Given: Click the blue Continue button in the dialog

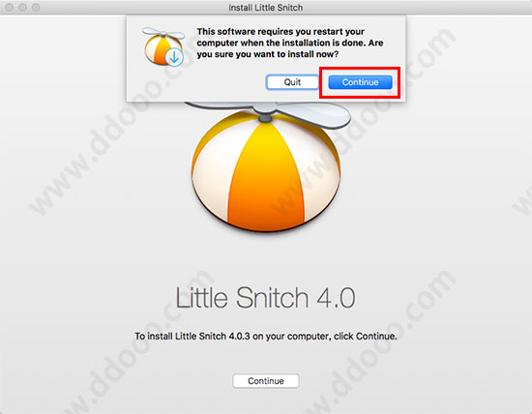Looking at the screenshot, I should point(360,82).
